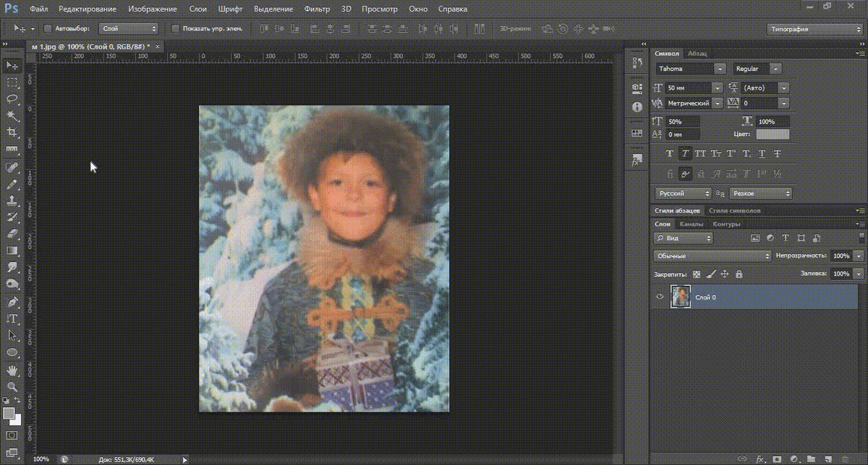Select the Magic Wand tool
Screen dimensions: 868x465
(x=12, y=116)
